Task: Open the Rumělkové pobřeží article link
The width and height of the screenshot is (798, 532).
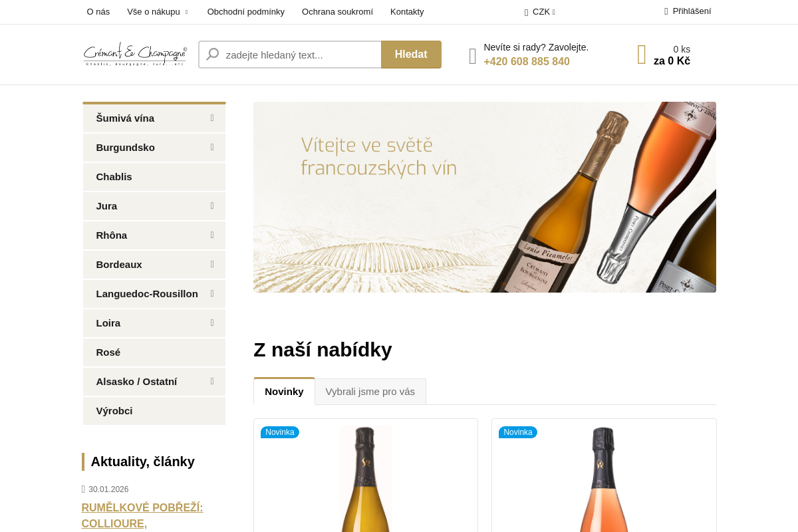Action: coord(142,515)
